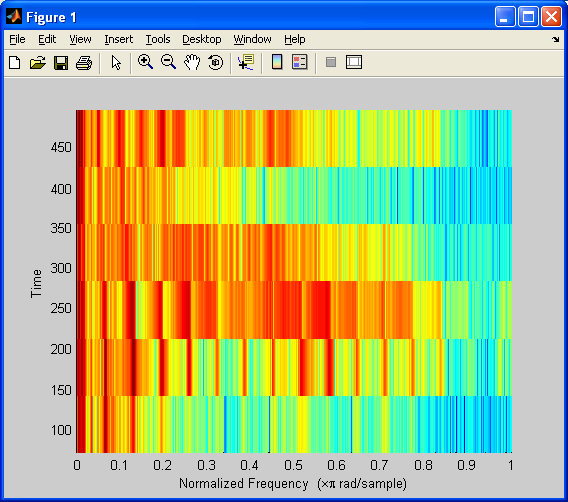
Task: Click the y-axis tick label 100
Action: coord(61,430)
